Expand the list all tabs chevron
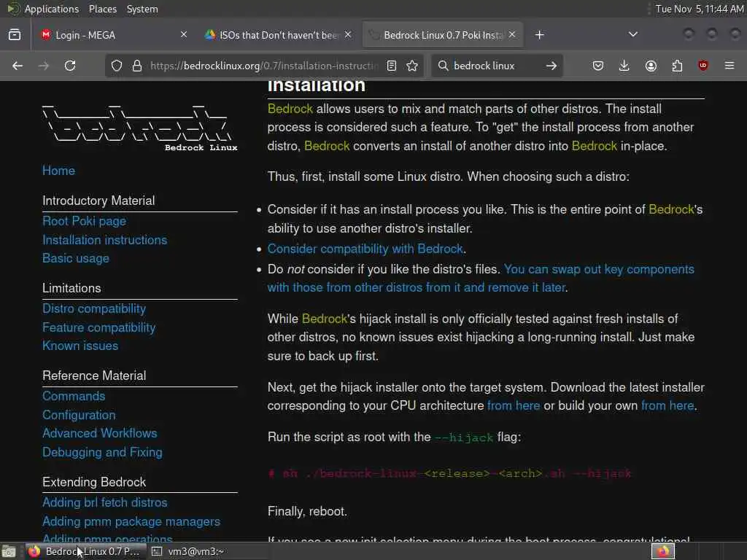This screenshot has width=747, height=560. 633,34
